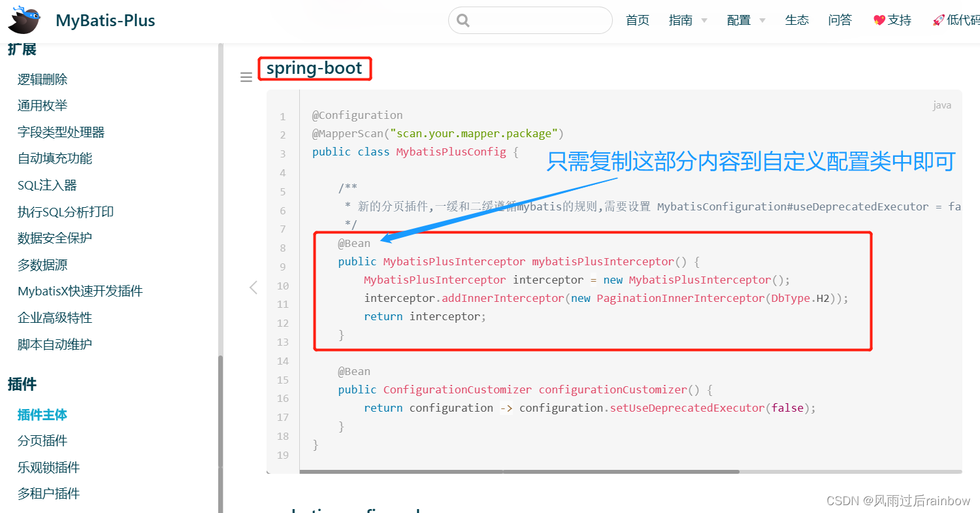Click the sidebar vertical scrollbar
The width and height of the screenshot is (980, 513).
221,434
